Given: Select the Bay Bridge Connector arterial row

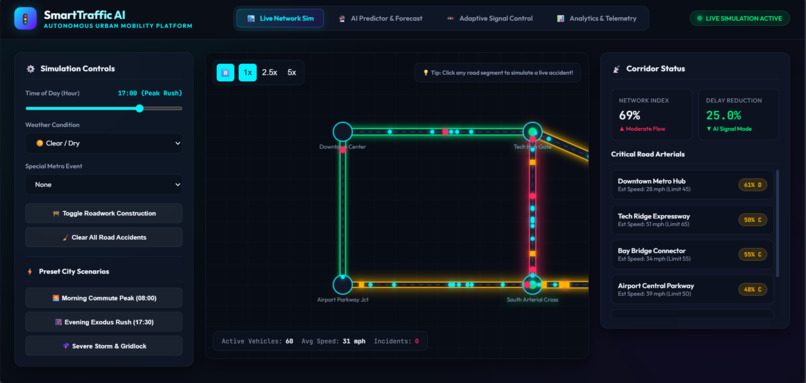Looking at the screenshot, I should pyautogui.click(x=692, y=254).
